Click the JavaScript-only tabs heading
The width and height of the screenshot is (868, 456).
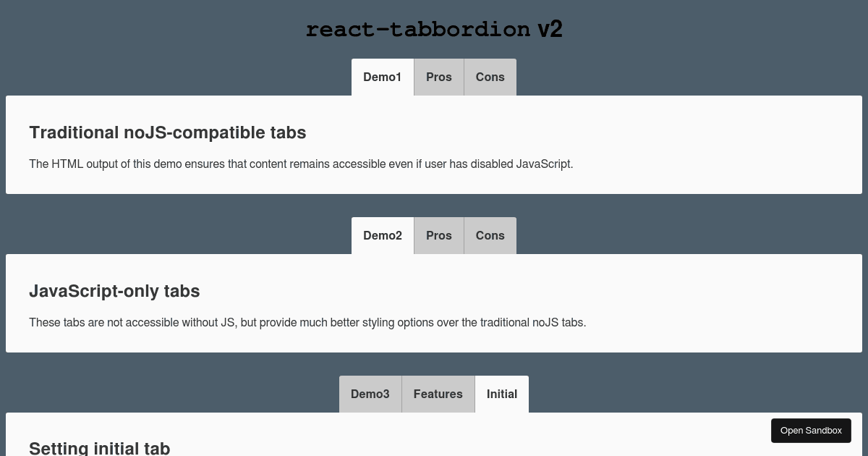click(114, 291)
